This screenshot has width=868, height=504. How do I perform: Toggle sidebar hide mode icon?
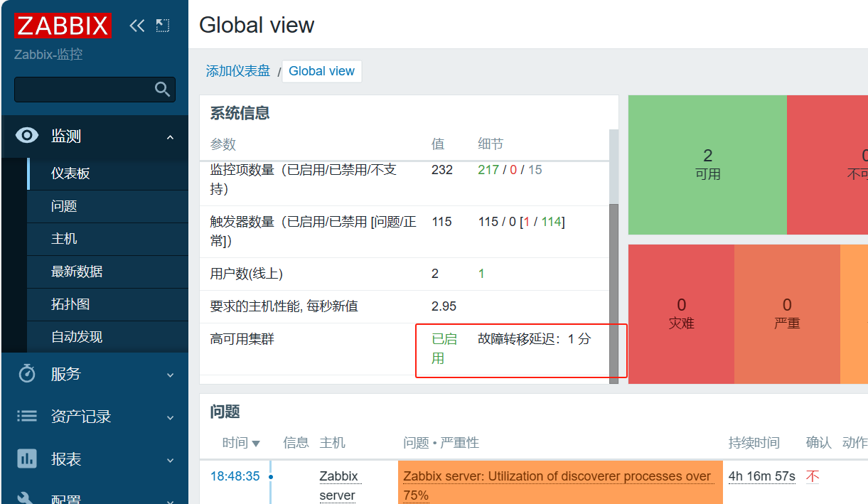coord(163,26)
